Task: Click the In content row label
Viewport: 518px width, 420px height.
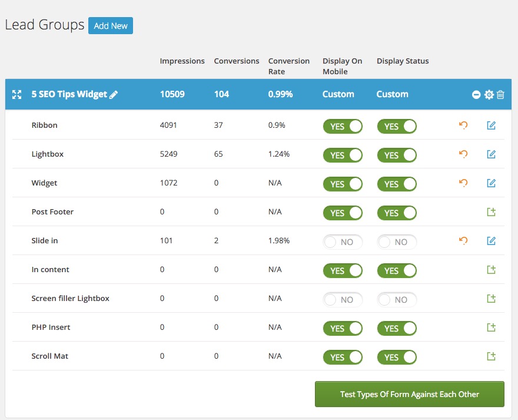Action: pos(50,270)
